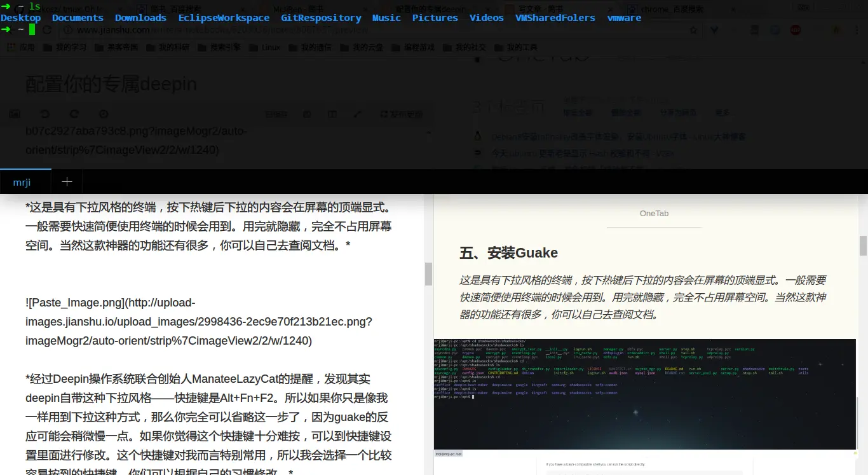868x475 pixels.
Task: Reload the page with the refresh icon
Action: (47, 29)
